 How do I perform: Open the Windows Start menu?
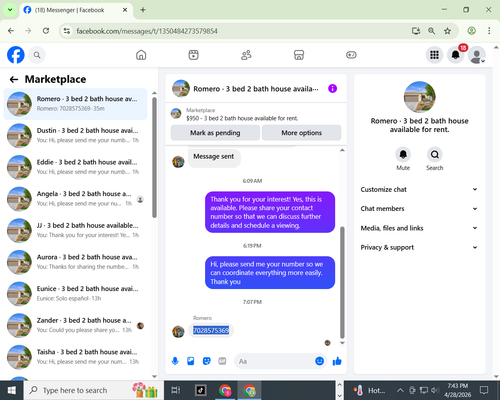(11, 390)
